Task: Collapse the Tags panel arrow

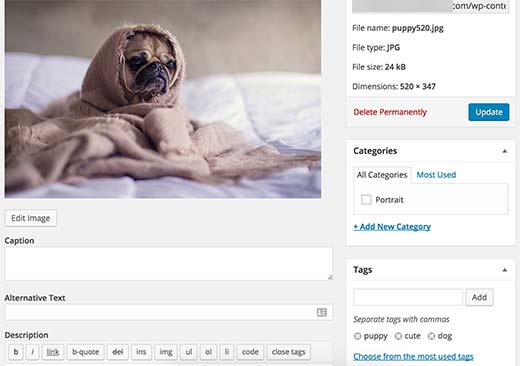Action: pos(505,270)
